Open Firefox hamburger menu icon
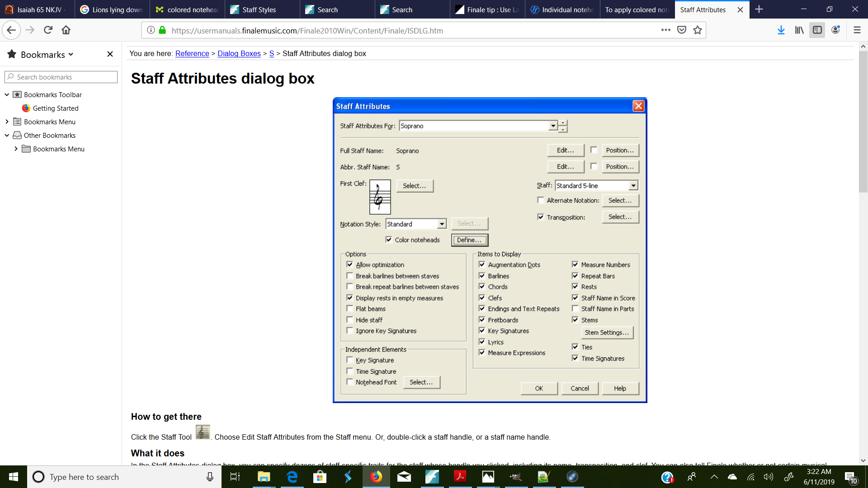Screen dimensions: 868x488 [857, 30]
